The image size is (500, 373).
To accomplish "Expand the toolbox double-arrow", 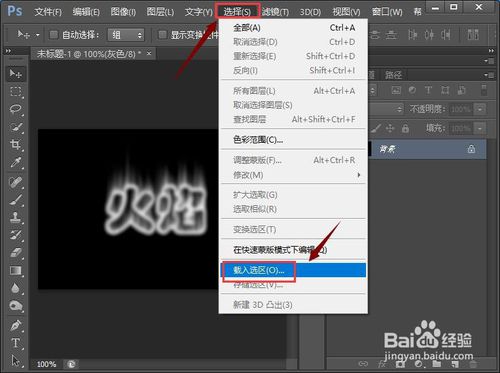I will [8, 51].
